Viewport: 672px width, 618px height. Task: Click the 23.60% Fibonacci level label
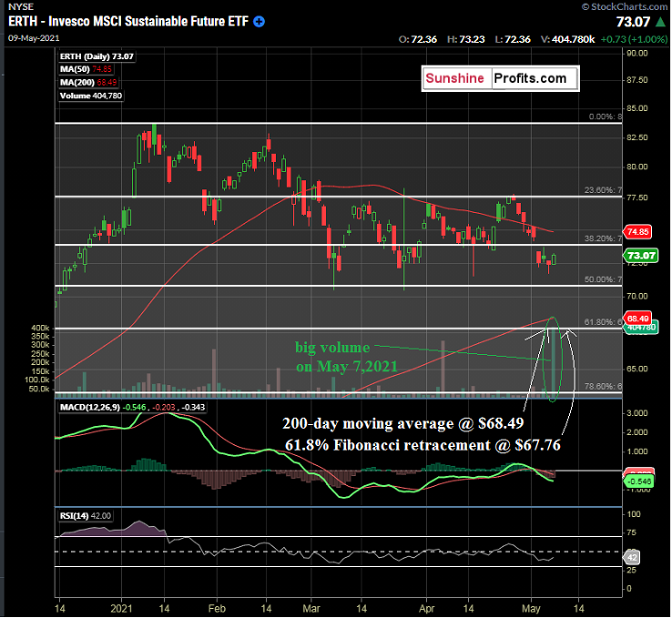tap(603, 190)
